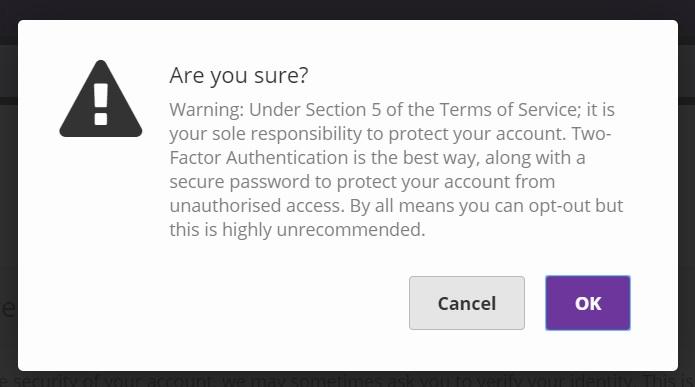Click the warning triangle icon
Viewport: 695px width, 387px height.
coord(101,99)
